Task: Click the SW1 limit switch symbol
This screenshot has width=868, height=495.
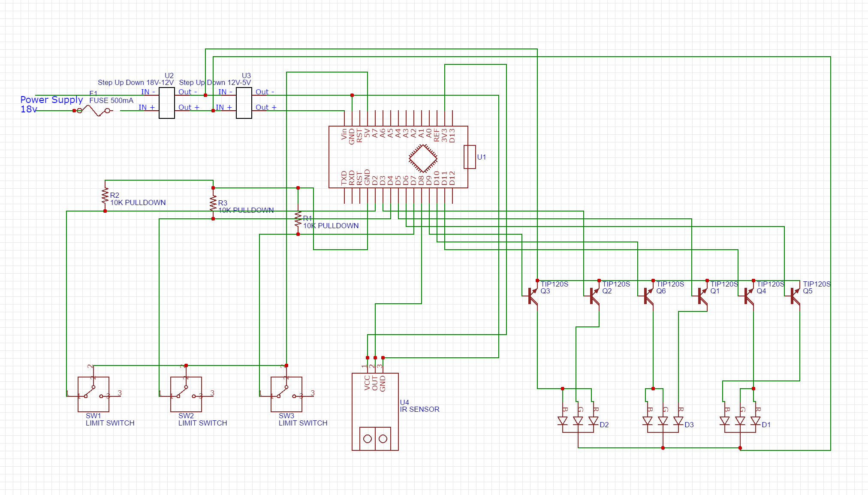Action: (93, 394)
